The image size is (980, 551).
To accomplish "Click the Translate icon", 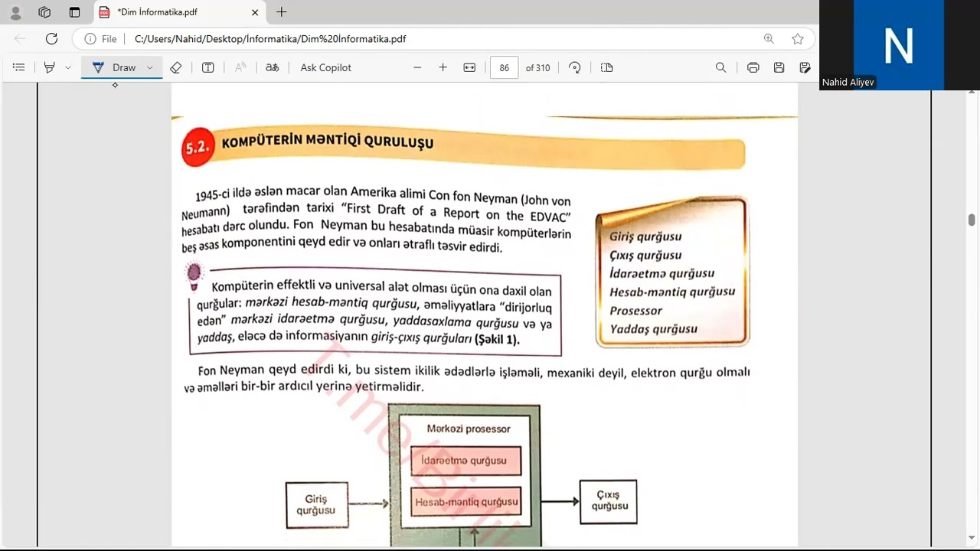I will pyautogui.click(x=273, y=67).
